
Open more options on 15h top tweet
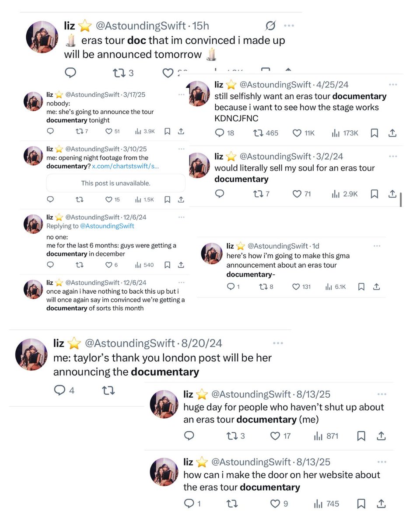(x=289, y=26)
